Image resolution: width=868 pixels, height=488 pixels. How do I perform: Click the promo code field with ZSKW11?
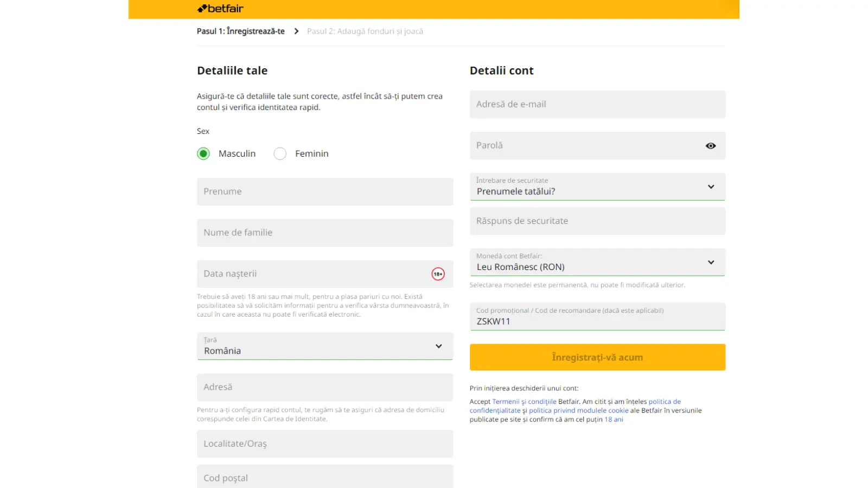click(597, 317)
